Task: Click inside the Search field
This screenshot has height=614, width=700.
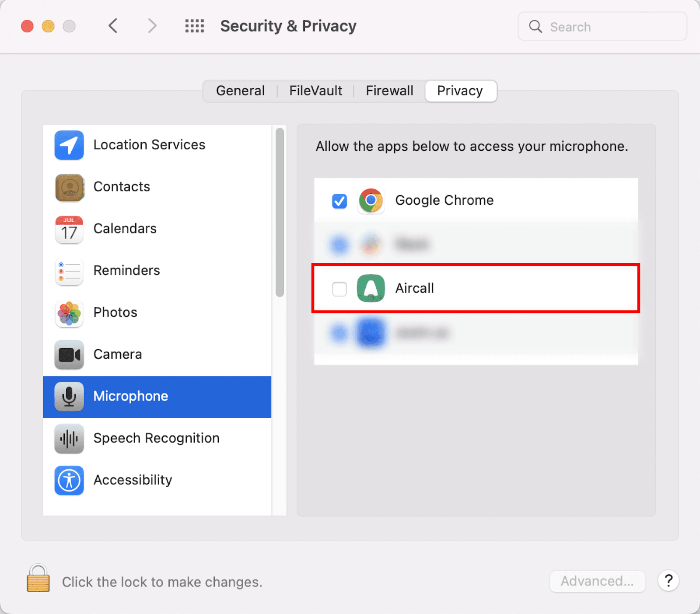Action: [x=602, y=26]
